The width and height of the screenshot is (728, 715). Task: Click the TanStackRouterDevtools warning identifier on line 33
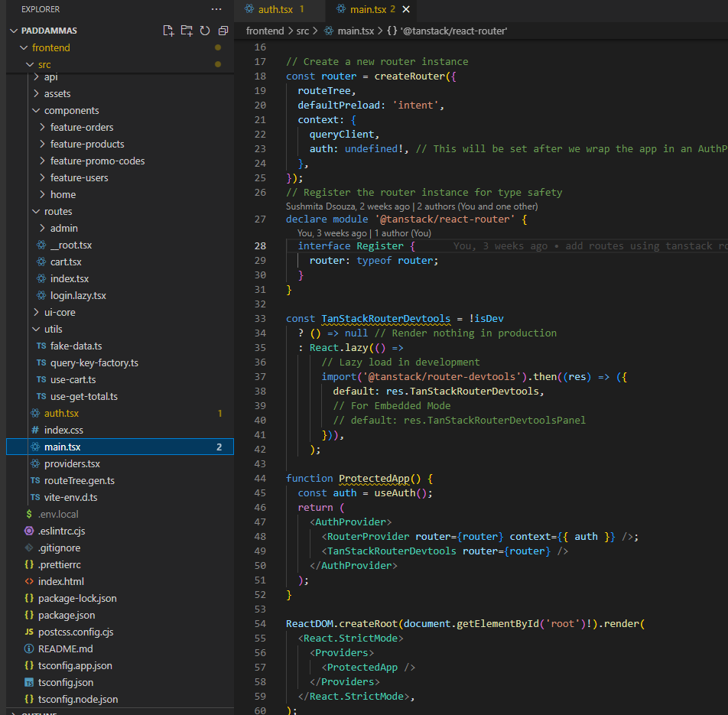[386, 318]
